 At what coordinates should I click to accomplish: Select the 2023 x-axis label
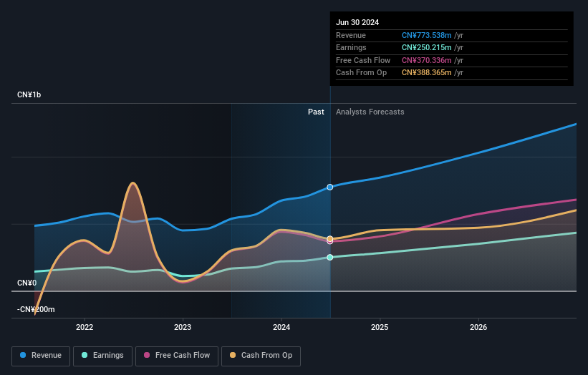(183, 327)
